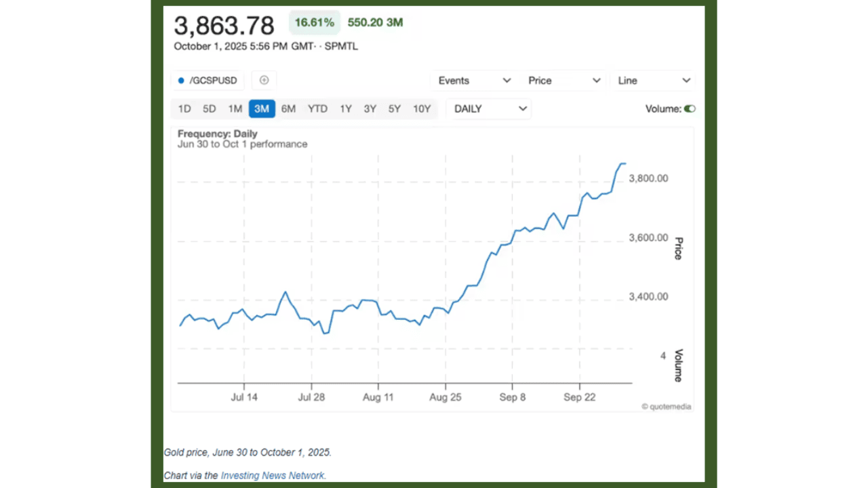Screen dimensions: 868x488
Task: Switch to the 1Y range
Action: (345, 108)
